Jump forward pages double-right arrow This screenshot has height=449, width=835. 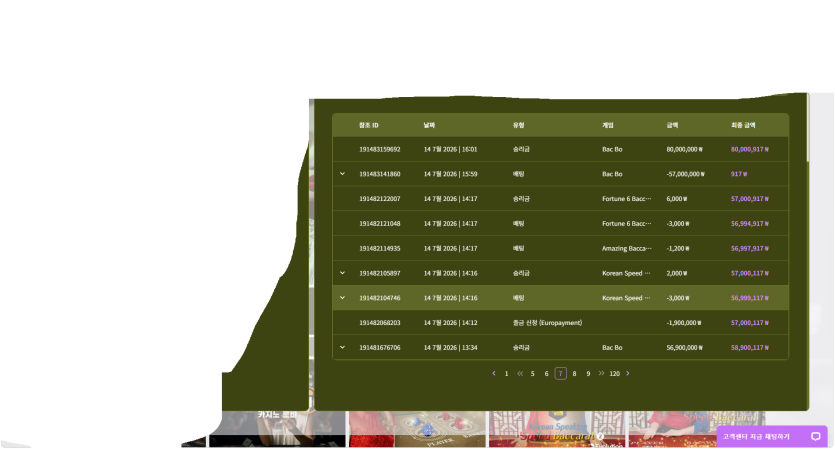click(601, 373)
